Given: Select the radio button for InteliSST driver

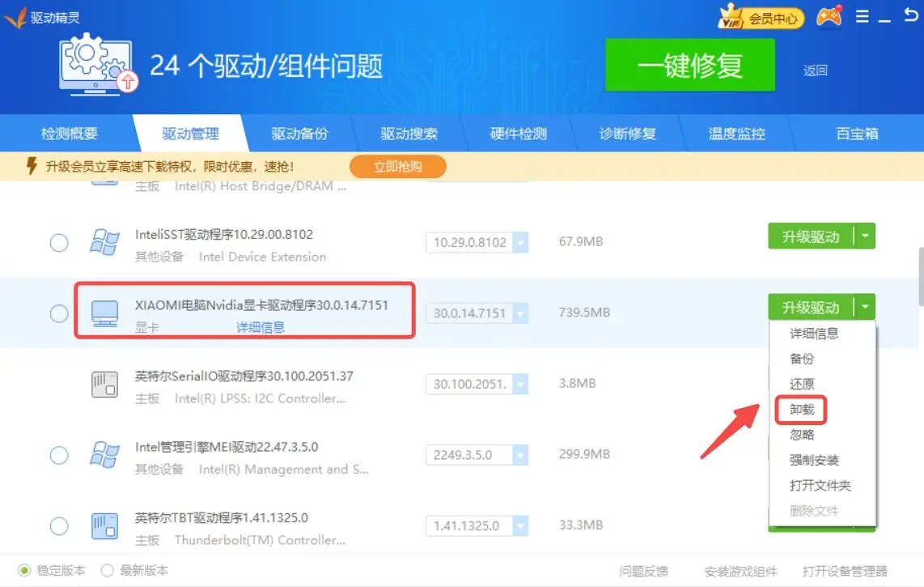Looking at the screenshot, I should (59, 242).
